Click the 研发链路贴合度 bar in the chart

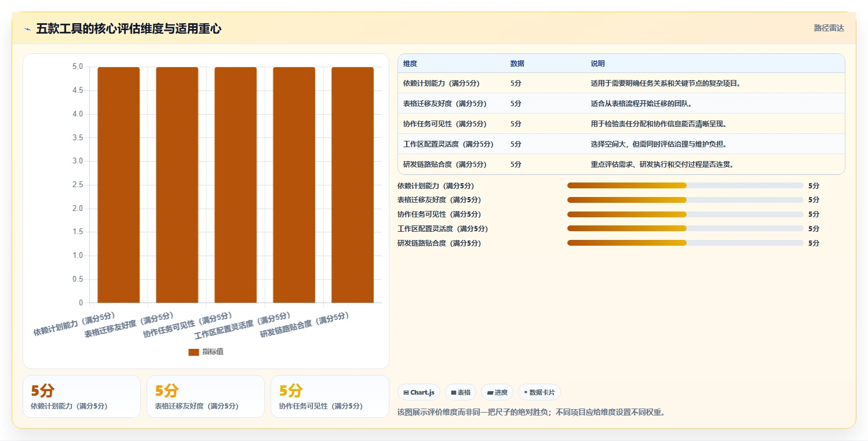click(x=352, y=185)
